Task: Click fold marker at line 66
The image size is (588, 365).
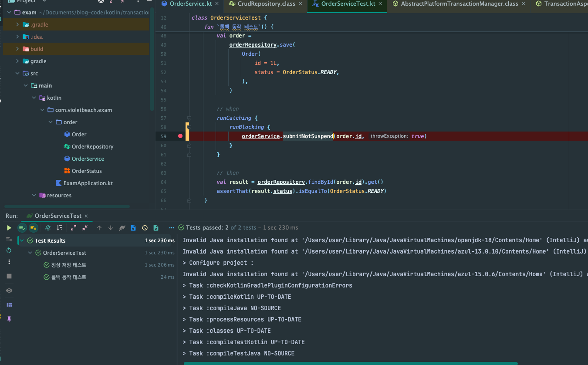Action: point(189,200)
